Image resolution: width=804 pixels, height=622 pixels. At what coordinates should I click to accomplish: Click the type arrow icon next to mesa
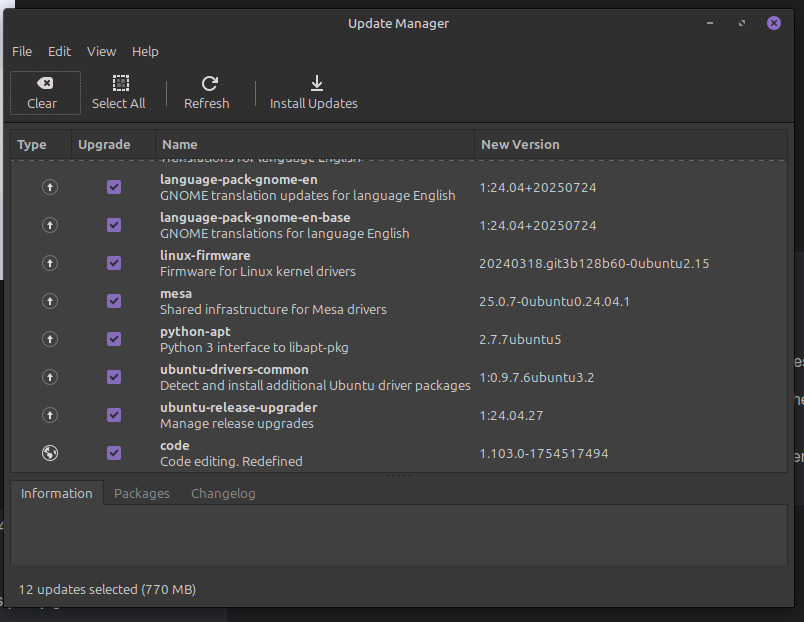click(50, 301)
